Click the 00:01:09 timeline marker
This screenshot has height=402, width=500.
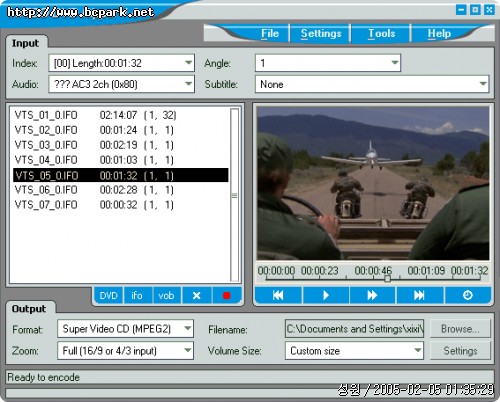tap(426, 271)
